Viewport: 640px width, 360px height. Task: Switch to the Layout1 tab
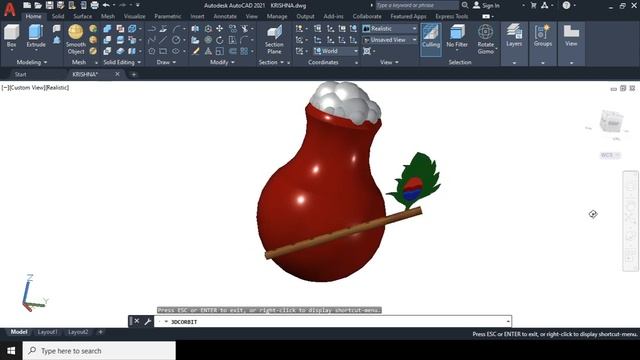[47, 332]
